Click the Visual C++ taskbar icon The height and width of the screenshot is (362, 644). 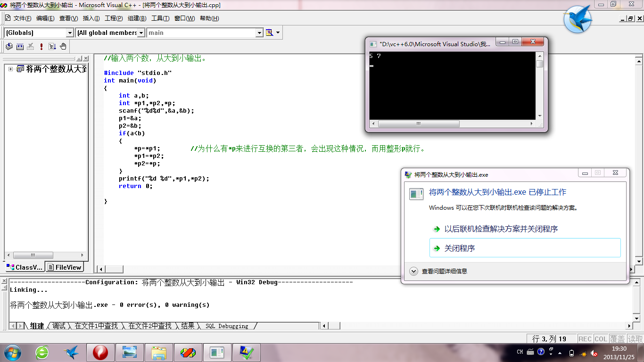point(188,352)
